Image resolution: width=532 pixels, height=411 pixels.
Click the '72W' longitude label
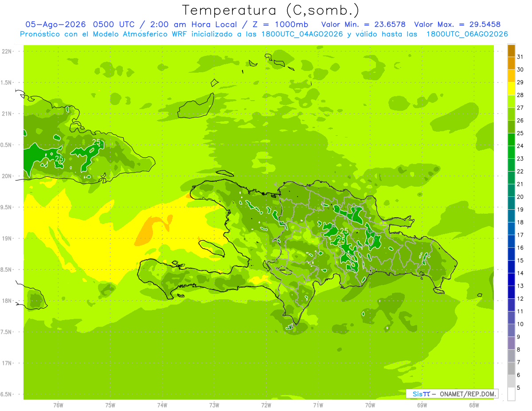click(x=266, y=405)
